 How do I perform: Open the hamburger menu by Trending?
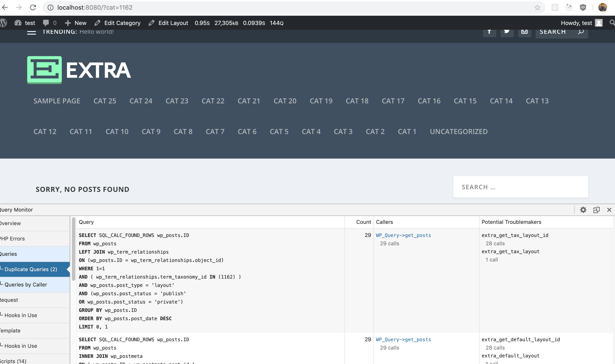click(31, 32)
